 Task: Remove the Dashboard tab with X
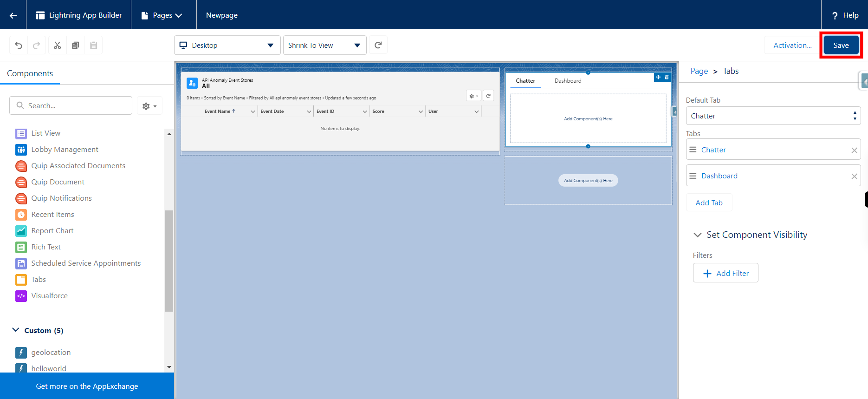tap(854, 176)
